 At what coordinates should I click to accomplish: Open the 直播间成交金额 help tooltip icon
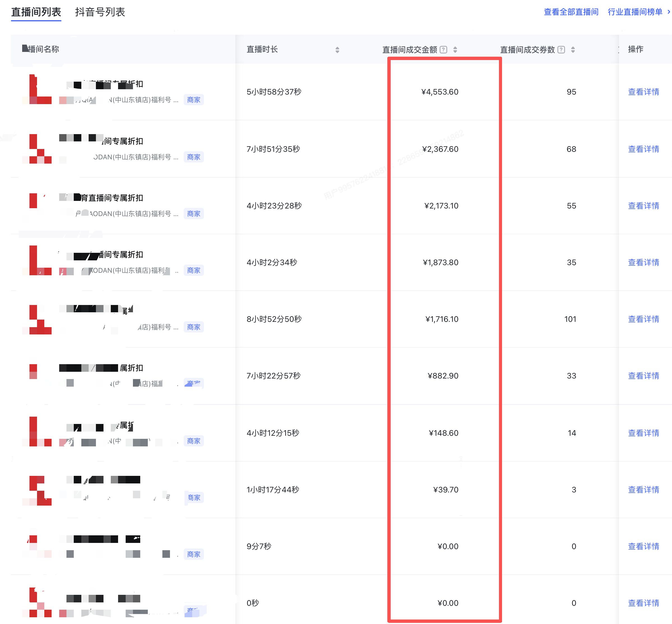coord(444,50)
